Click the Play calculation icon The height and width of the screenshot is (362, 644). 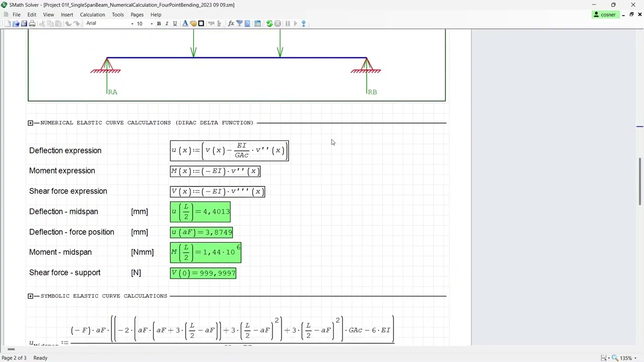coord(295,24)
